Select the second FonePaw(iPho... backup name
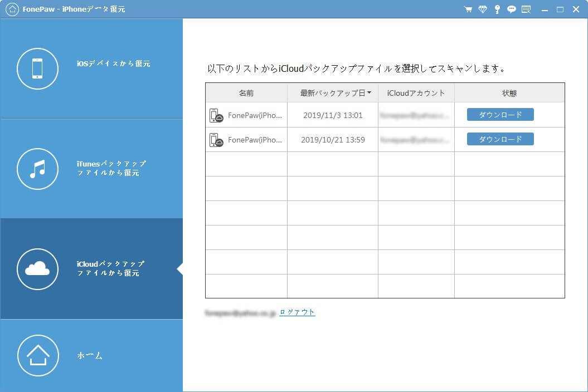 tap(255, 140)
